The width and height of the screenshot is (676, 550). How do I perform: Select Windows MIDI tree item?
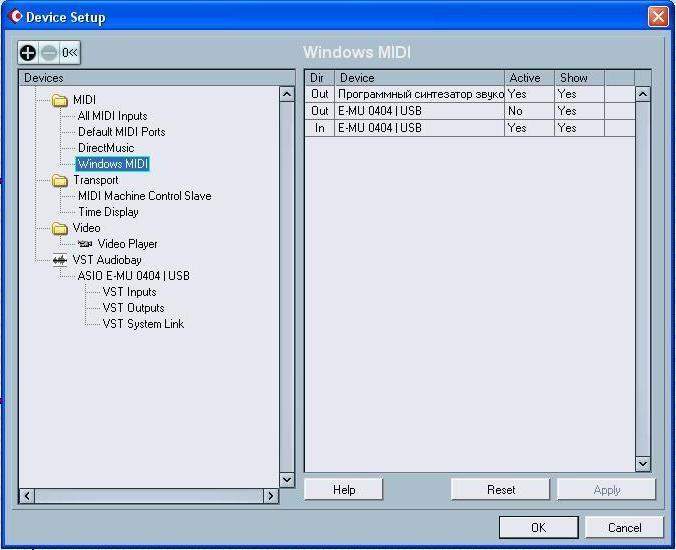pyautogui.click(x=113, y=164)
